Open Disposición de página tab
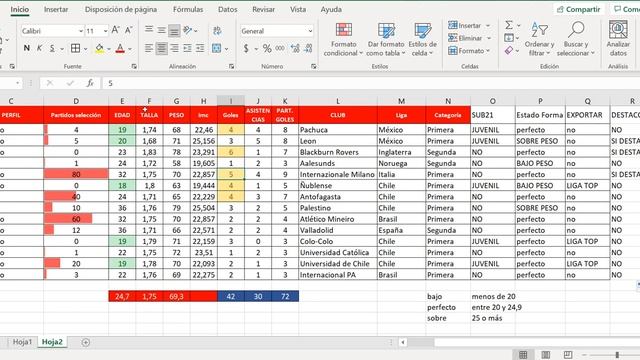This screenshot has height=360, width=640. pos(121,9)
